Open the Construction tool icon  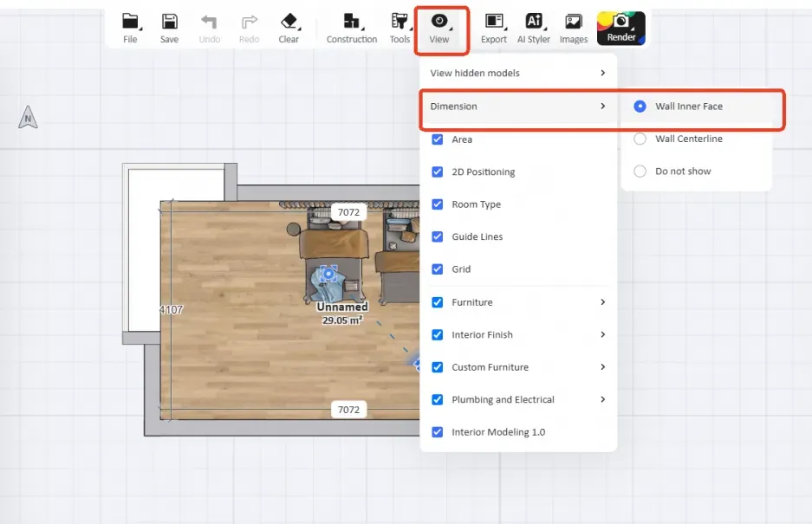pos(351,23)
